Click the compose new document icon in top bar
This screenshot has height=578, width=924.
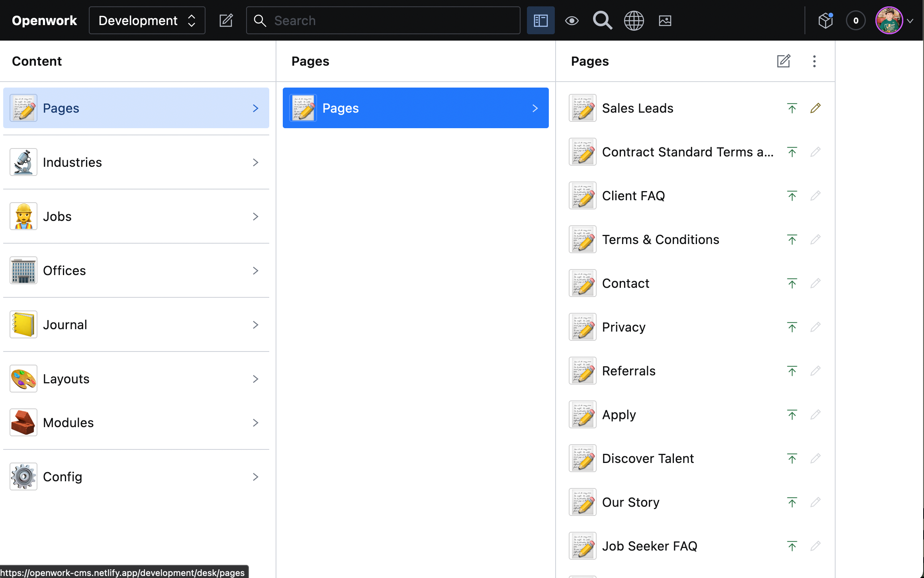click(226, 20)
